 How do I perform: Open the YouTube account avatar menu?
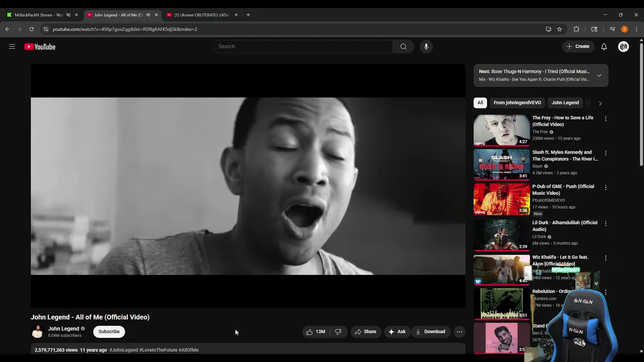[x=623, y=47]
